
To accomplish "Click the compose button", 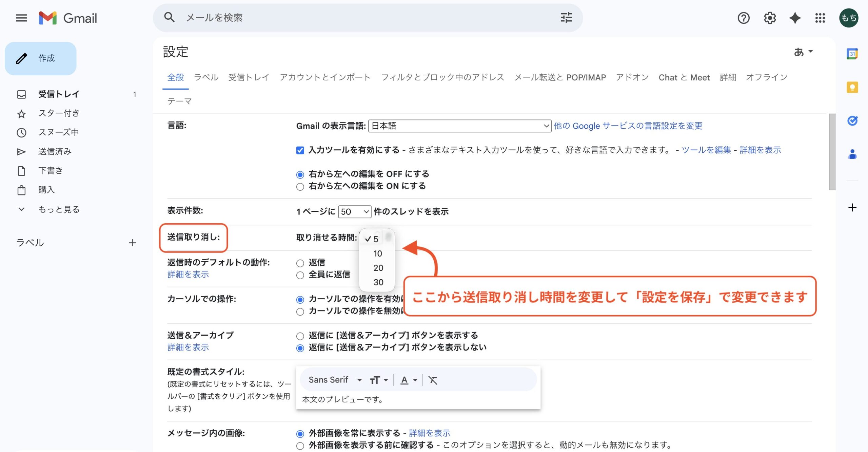I will pos(41,58).
